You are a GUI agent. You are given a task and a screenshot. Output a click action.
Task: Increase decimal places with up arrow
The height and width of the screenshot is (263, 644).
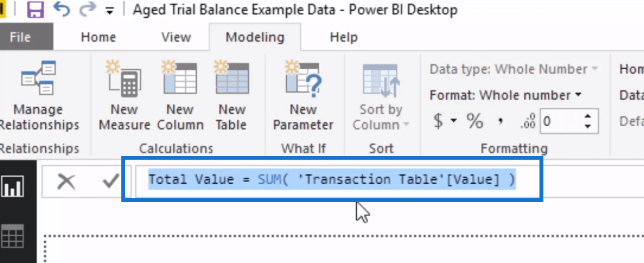pyautogui.click(x=588, y=117)
